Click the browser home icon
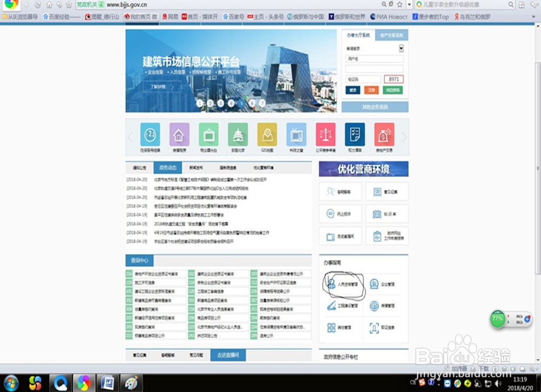Viewport: 541px width, 392px height. 49,5
